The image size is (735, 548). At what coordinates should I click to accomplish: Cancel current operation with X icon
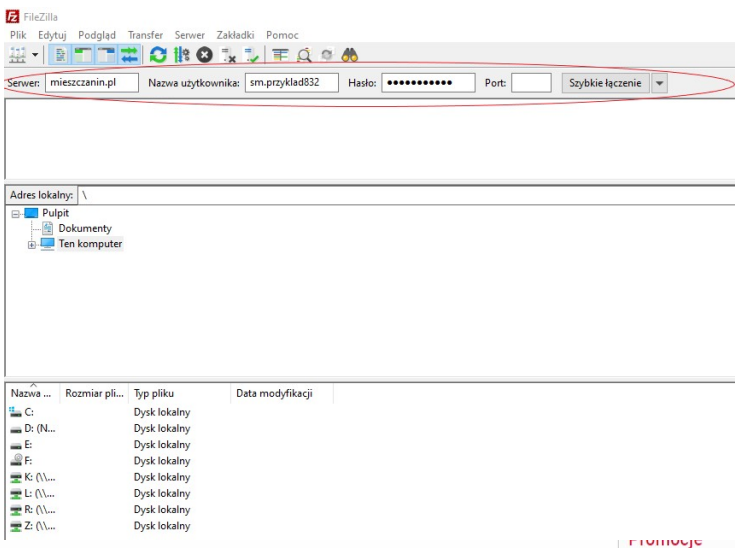pyautogui.click(x=204, y=56)
